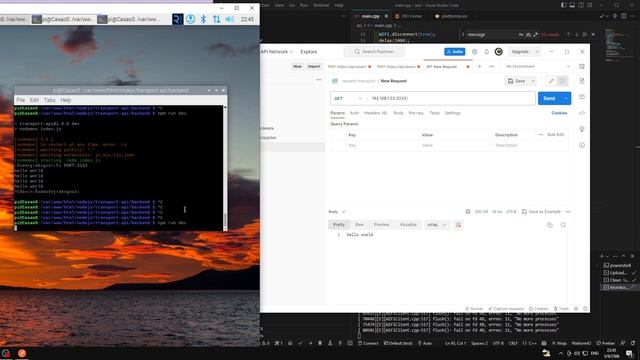Image resolution: width=640 pixels, height=360 pixels.
Task: Click the info icon in right sidebar
Action: coord(582,145)
